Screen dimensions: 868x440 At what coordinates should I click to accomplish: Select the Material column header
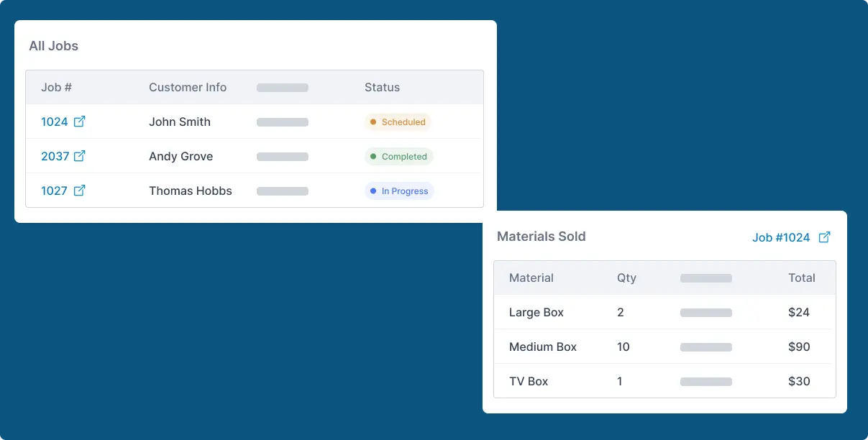[531, 278]
